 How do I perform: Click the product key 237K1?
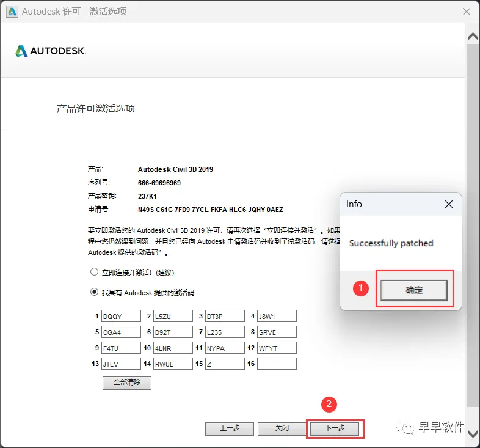pos(147,196)
